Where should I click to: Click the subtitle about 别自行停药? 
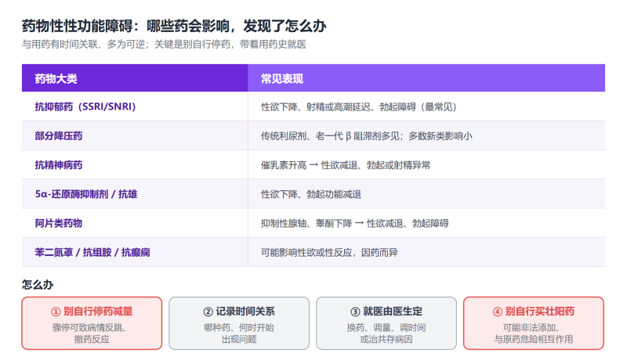pyautogui.click(x=164, y=45)
